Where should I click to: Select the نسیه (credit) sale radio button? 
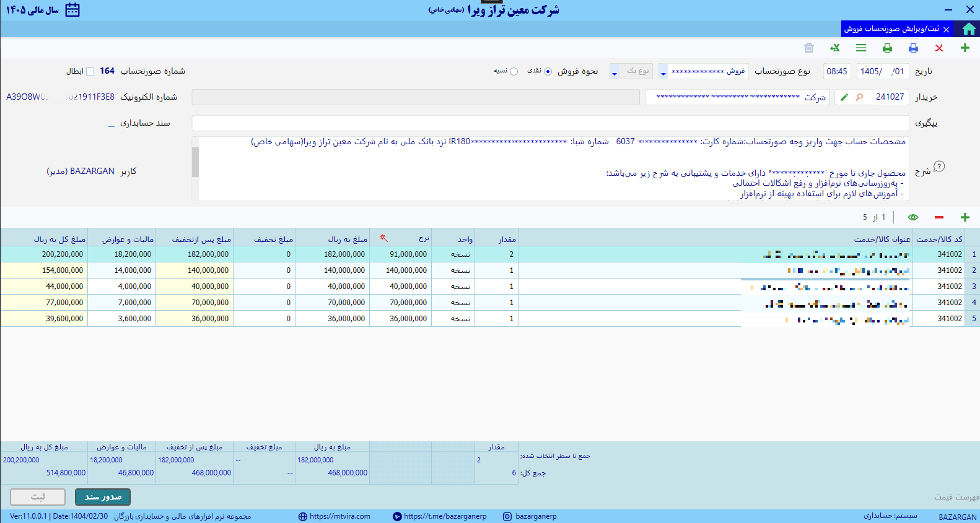click(x=514, y=71)
